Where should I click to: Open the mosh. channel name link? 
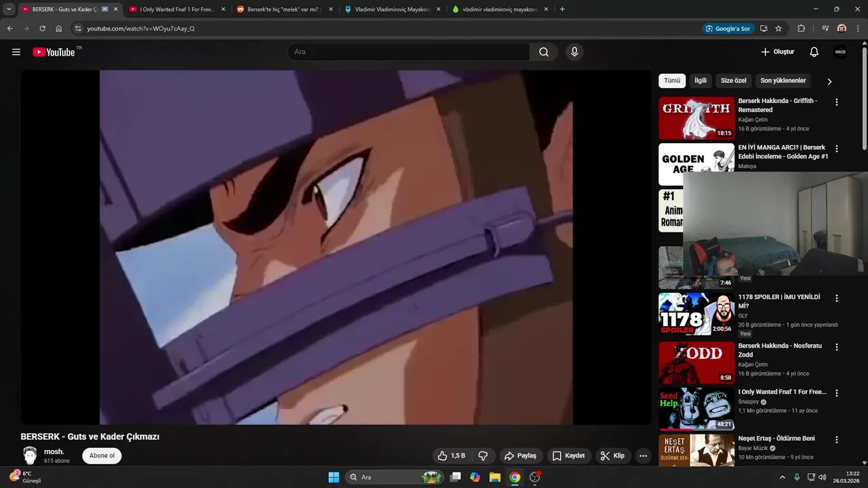[x=54, y=451]
